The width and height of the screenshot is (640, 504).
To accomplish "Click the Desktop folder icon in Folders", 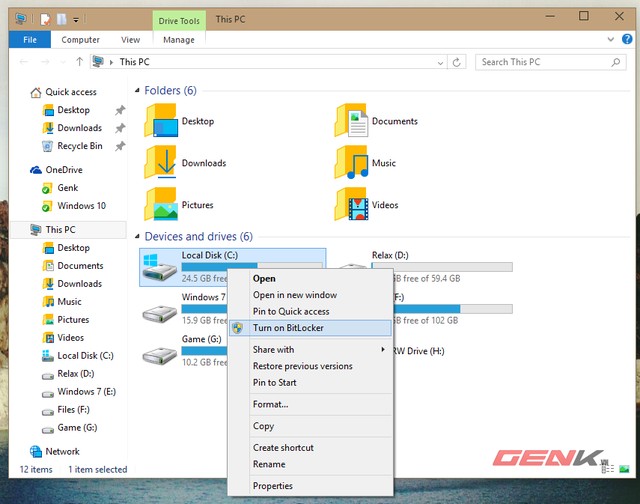I will tap(161, 121).
